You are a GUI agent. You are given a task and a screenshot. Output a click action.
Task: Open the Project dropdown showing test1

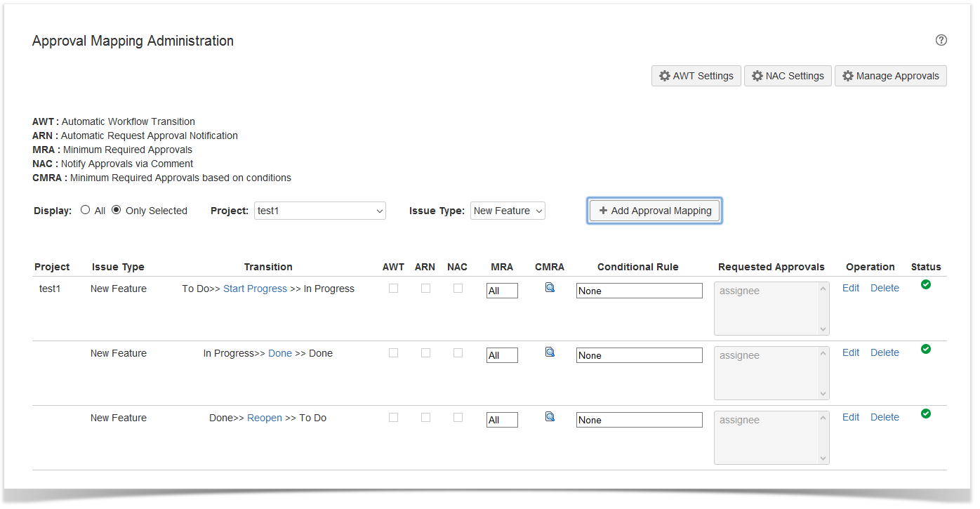pos(319,211)
